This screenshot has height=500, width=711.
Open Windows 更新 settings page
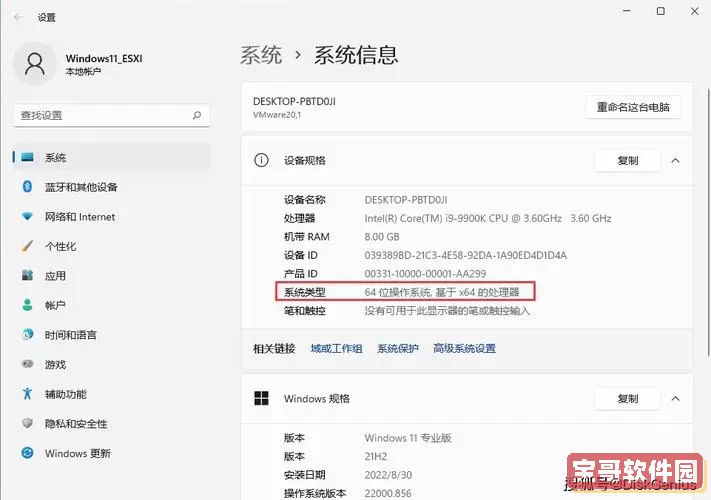112,453
